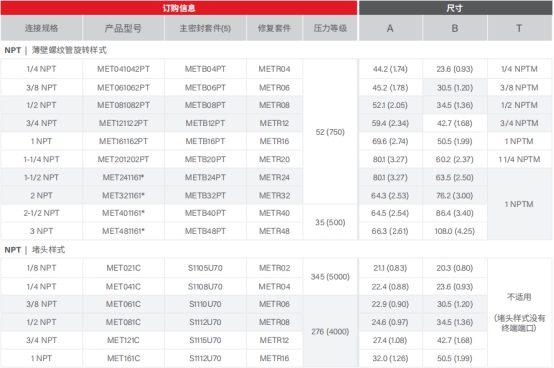
Task: Select the 108.0 (4.25) dimension cell
Action: [x=455, y=231]
